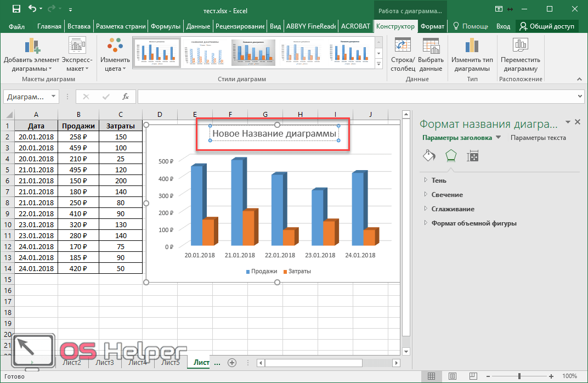The image size is (588, 383).
Task: Select Fill & Line paint bucket icon
Action: 428,156
